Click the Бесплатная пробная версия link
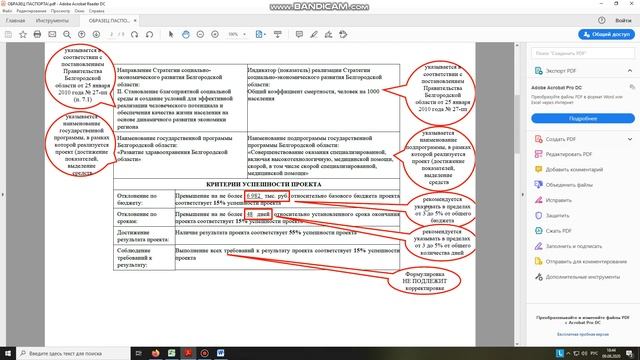This screenshot has height=360, width=640. 582,334
